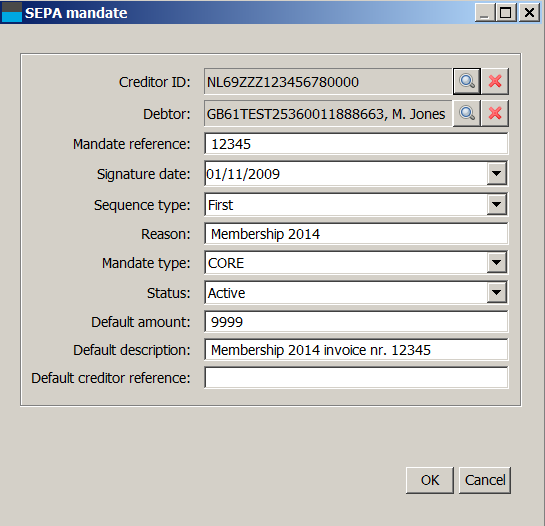Open the Status dropdown arrow
The image size is (545, 526).
tap(496, 293)
